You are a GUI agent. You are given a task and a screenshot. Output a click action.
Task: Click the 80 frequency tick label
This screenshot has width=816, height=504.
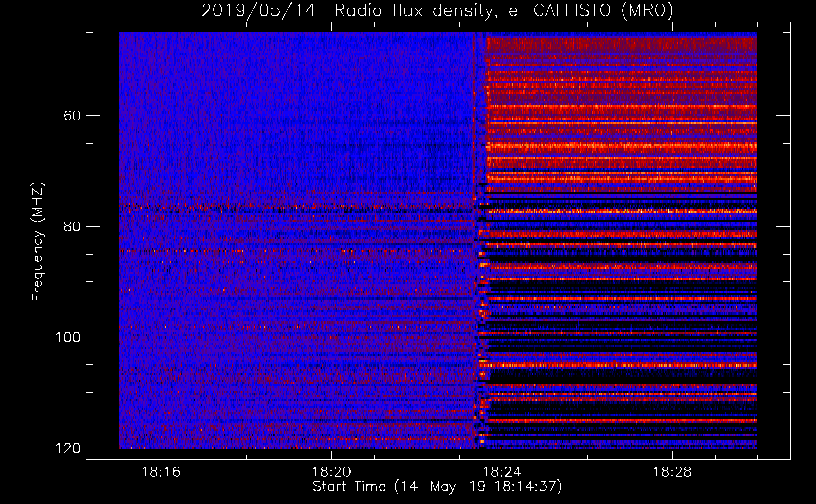(x=72, y=226)
